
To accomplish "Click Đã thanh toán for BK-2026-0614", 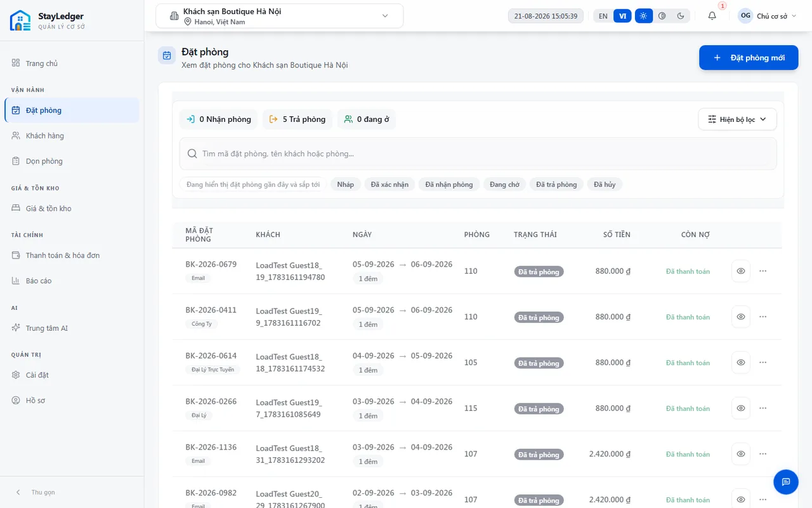I will point(688,363).
